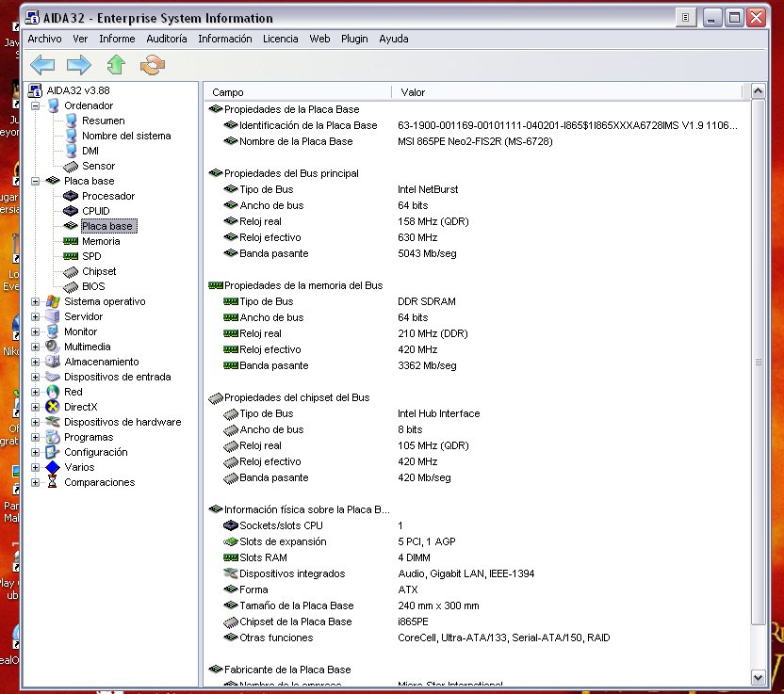Click the Multimedia speaker icon
The width and height of the screenshot is (784, 694).
pyautogui.click(x=53, y=347)
